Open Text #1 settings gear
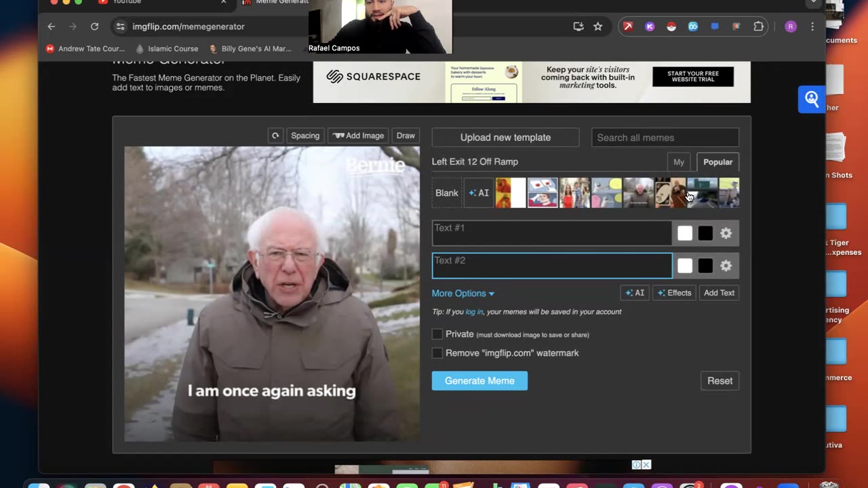The height and width of the screenshot is (488, 868). pos(726,233)
